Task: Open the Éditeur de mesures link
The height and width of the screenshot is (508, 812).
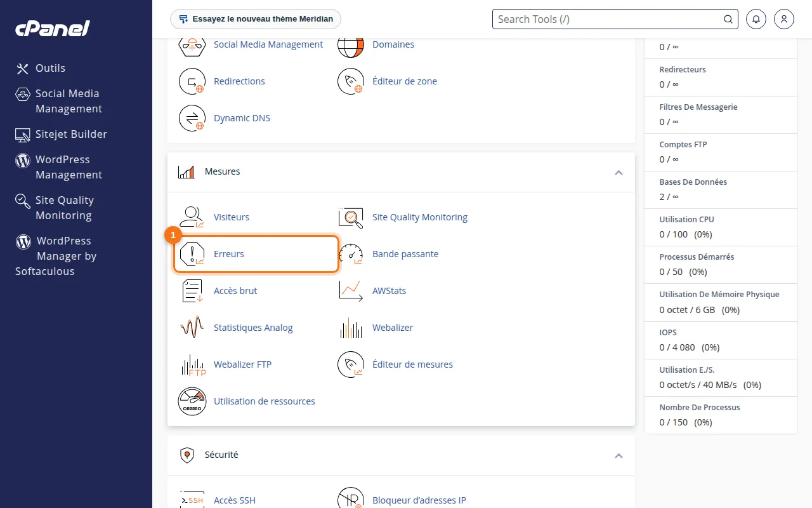Action: point(412,364)
